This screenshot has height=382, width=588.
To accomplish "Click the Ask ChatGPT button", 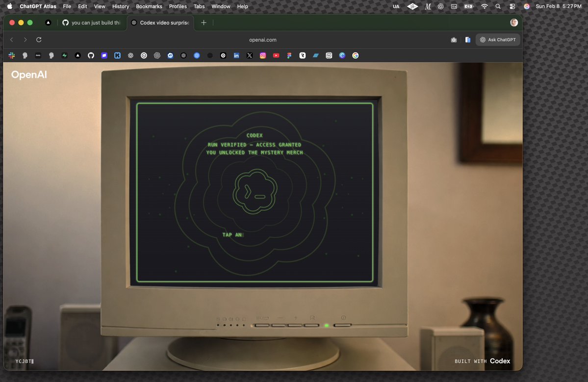I will point(498,40).
